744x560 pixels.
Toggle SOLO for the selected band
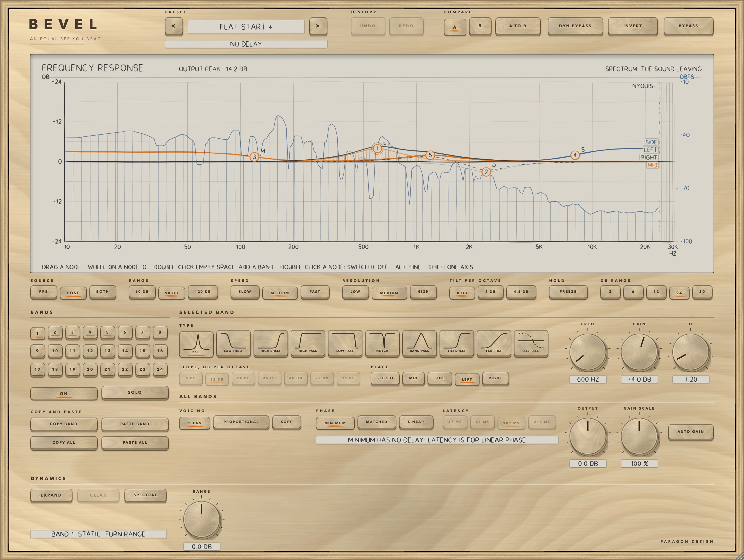tap(135, 392)
